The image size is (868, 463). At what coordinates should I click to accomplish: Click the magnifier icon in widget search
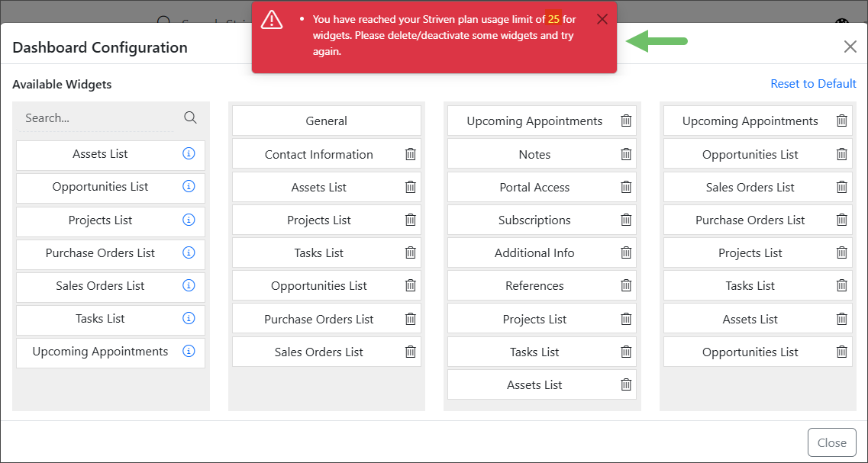[x=190, y=117]
